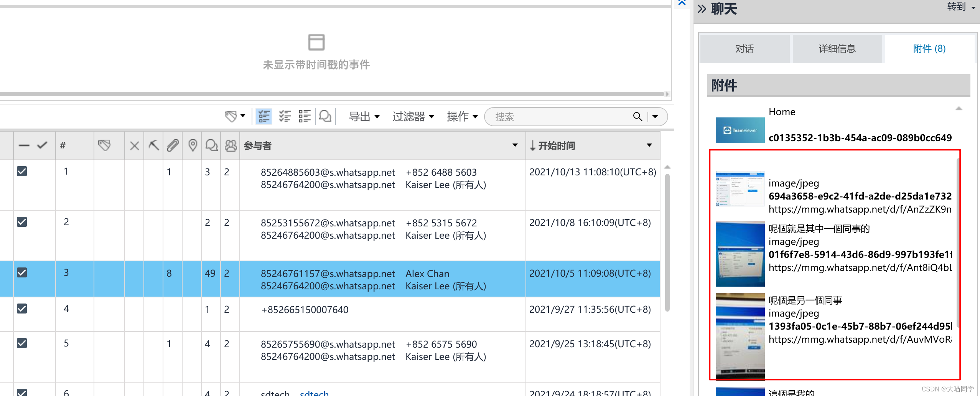Collapse the 聊天 panel with the double chevron
The image size is (980, 396).
click(702, 9)
